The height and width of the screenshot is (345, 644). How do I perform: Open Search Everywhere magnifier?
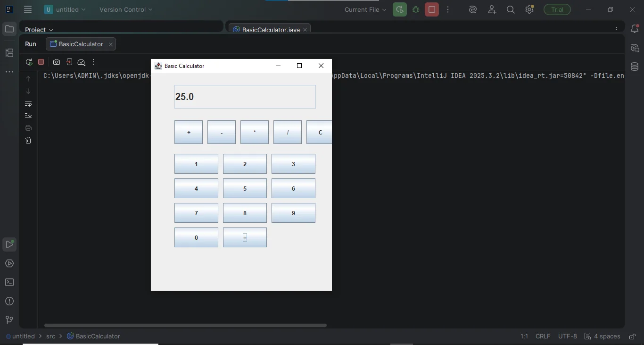tap(511, 9)
